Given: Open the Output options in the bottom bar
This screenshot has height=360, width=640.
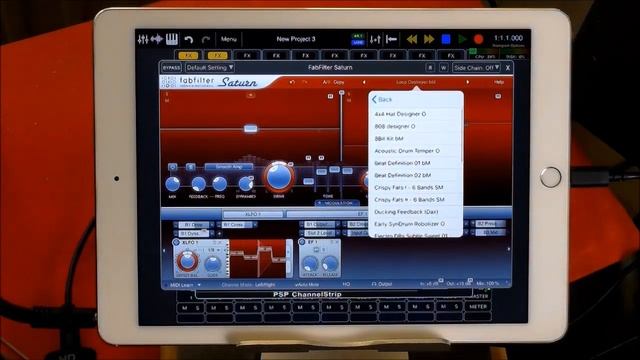Looking at the screenshot, I should [x=382, y=284].
